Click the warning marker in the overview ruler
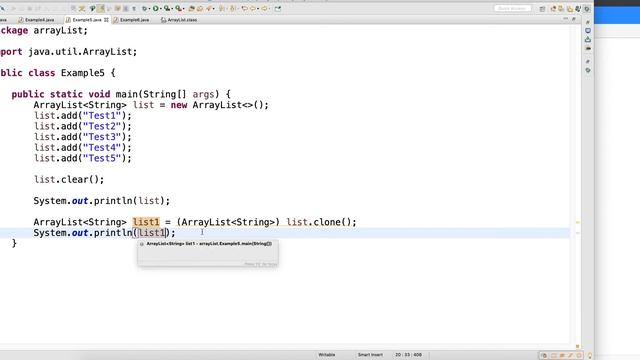640x360 pixels. click(x=578, y=222)
